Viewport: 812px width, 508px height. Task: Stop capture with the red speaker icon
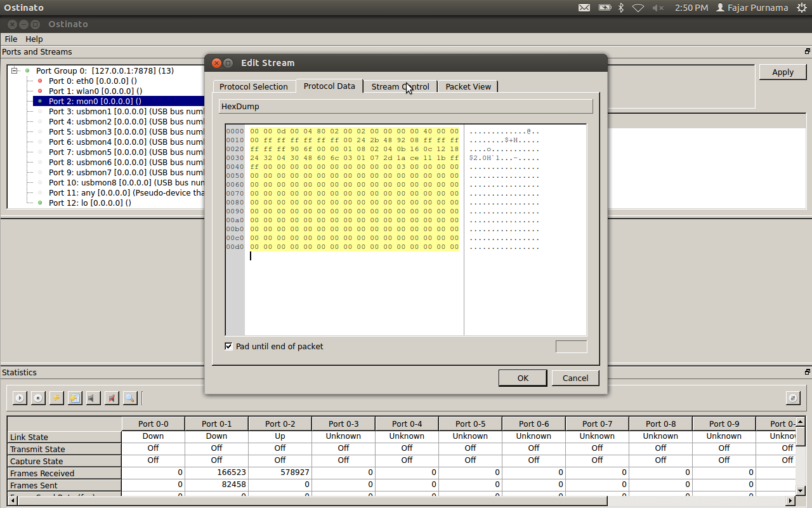(x=112, y=398)
